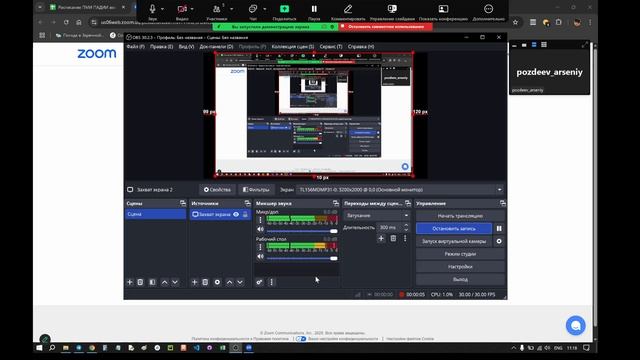Move source down arrow
Image resolution: width=640 pixels, height=360 pixels.
click(240, 282)
